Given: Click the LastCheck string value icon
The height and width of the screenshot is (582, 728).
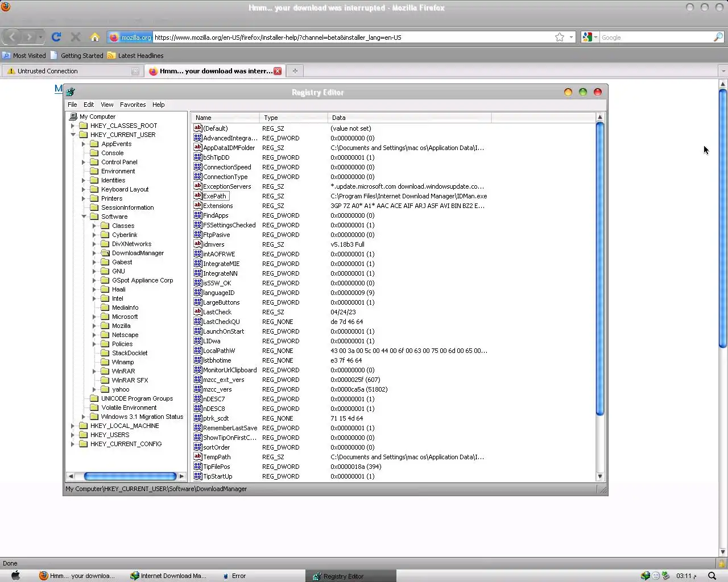Looking at the screenshot, I should (x=198, y=312).
